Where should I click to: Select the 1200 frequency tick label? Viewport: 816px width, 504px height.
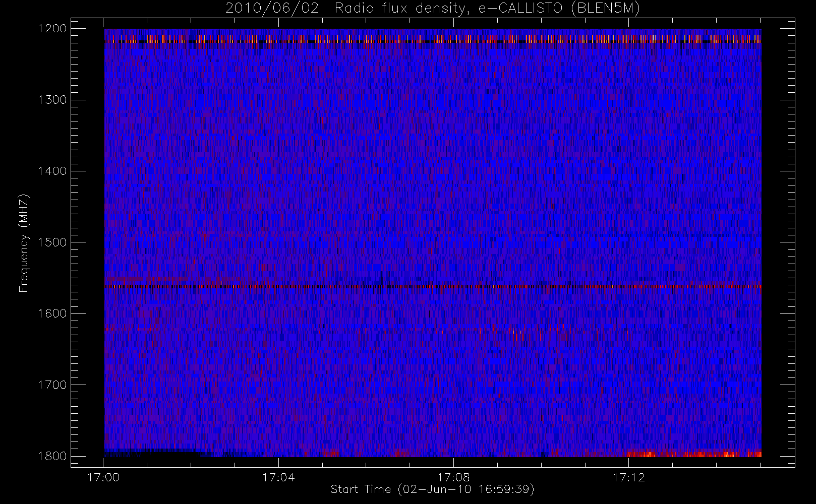click(52, 29)
